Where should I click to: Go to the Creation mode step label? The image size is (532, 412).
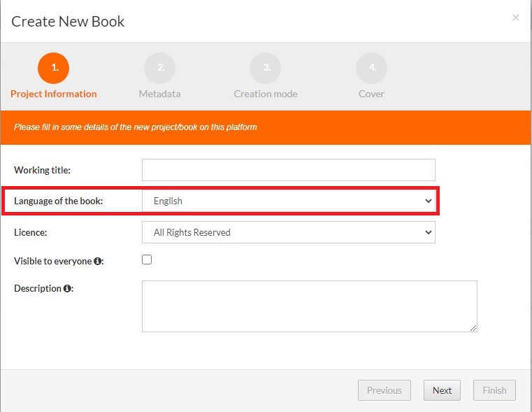(x=266, y=94)
